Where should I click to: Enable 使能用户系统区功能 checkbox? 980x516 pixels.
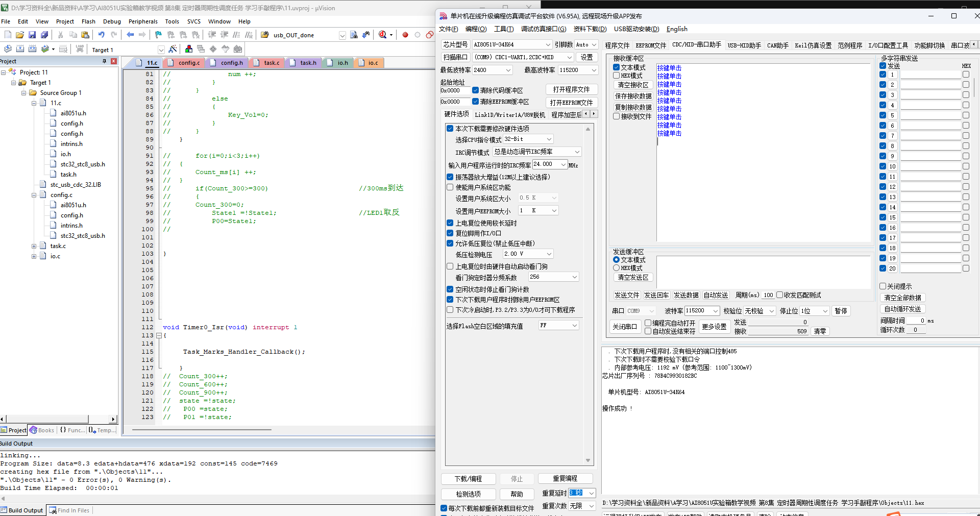click(x=450, y=187)
